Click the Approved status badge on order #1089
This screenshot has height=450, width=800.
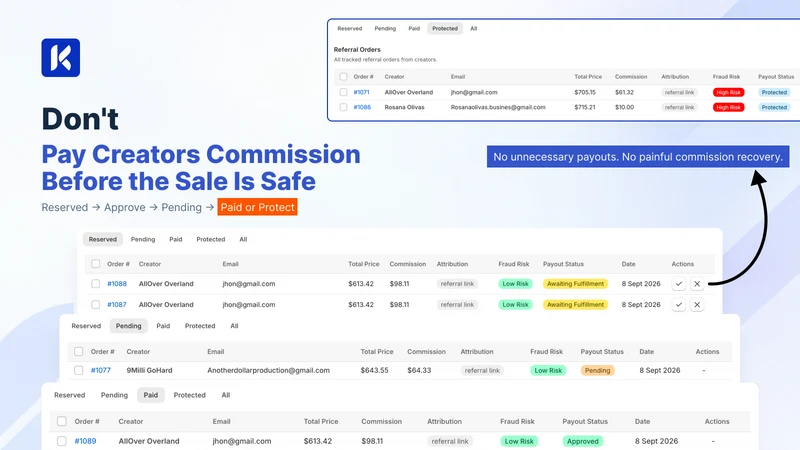coord(583,441)
